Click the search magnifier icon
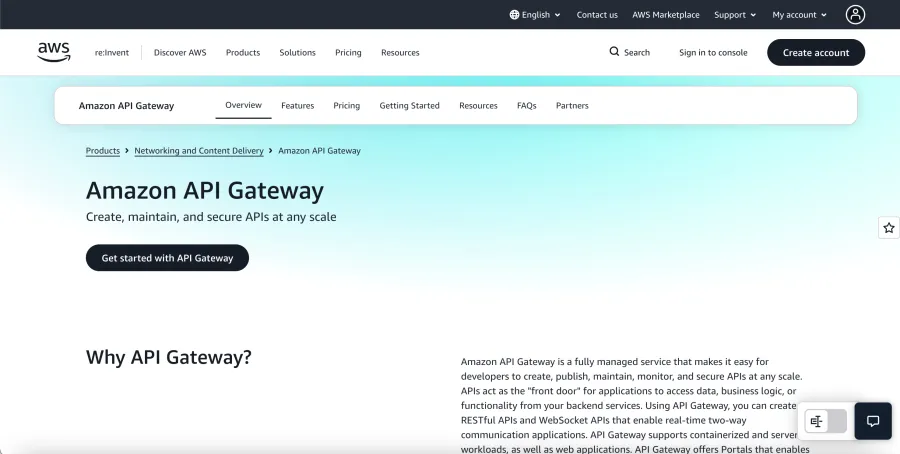This screenshot has height=454, width=900. point(614,52)
